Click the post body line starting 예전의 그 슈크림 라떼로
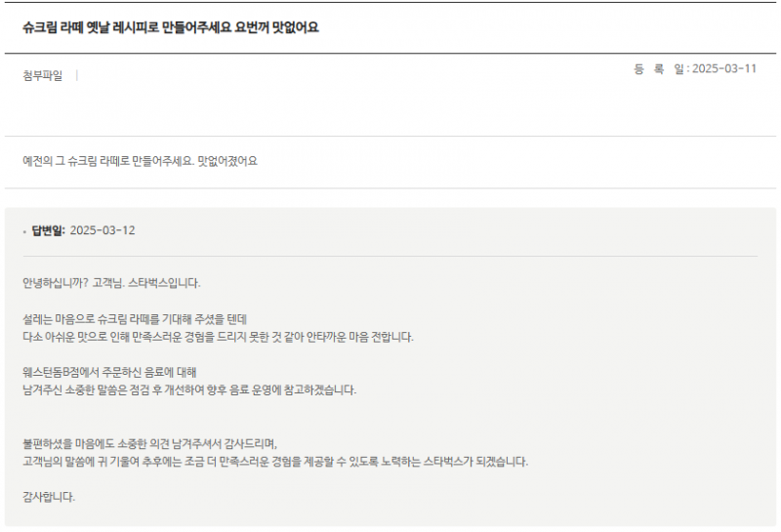The height and width of the screenshot is (532, 781). tap(140, 161)
